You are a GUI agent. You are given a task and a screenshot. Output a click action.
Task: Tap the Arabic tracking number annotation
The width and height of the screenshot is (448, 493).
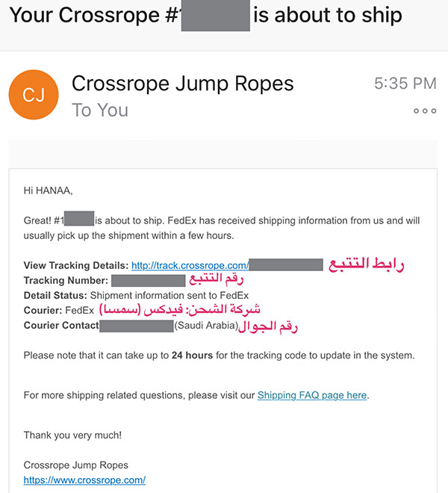tap(217, 279)
